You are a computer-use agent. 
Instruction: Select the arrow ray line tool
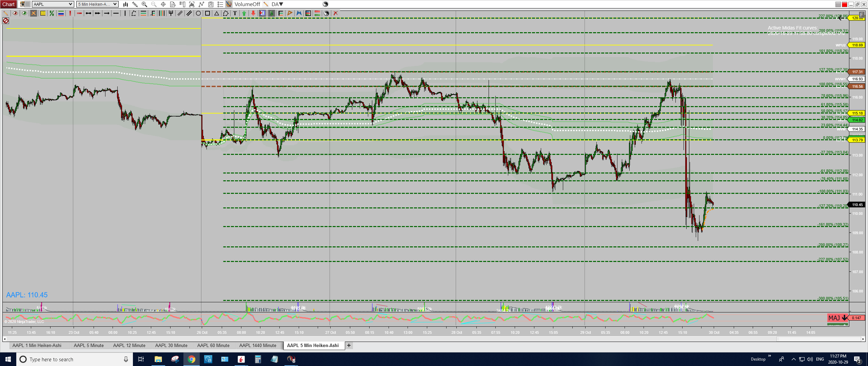(106, 13)
